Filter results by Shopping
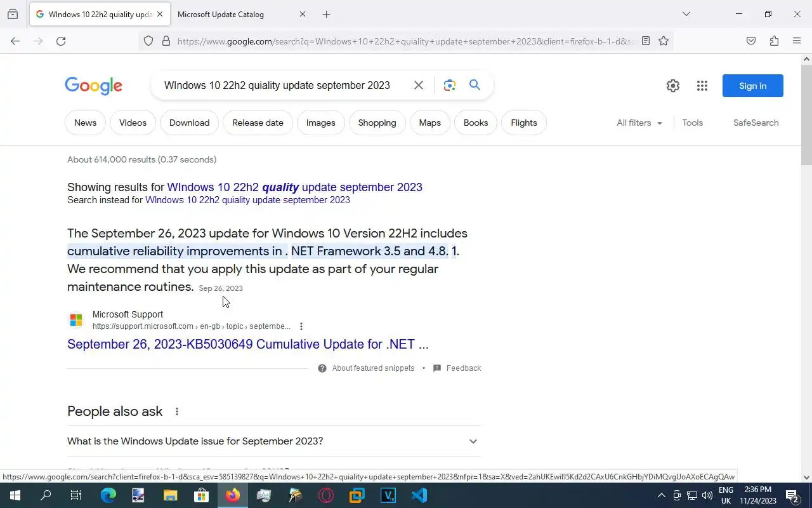This screenshot has height=508, width=812. tap(377, 123)
